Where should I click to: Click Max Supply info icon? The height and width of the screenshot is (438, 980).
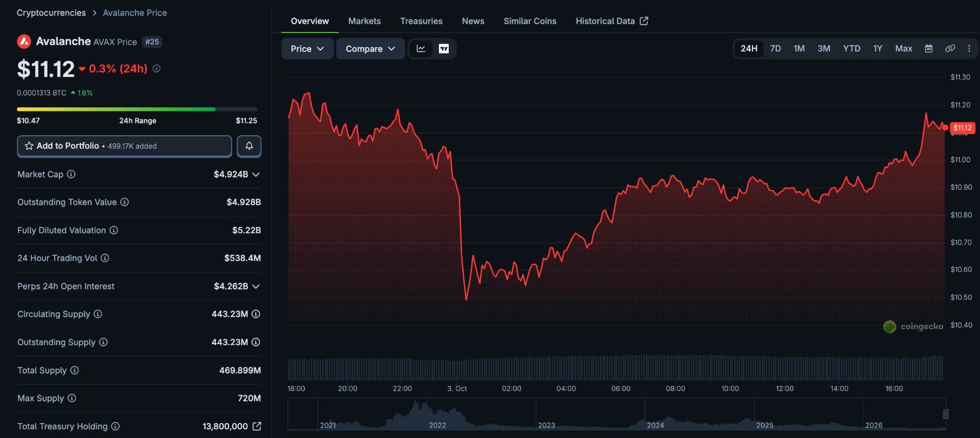tap(72, 398)
